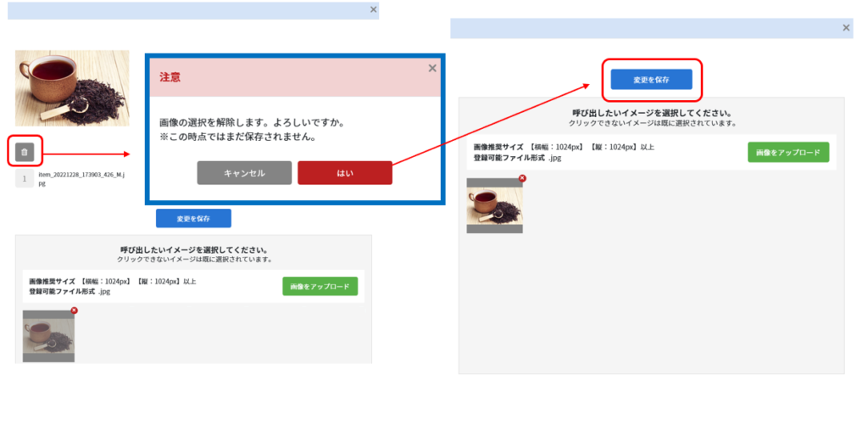
Task: Click note ※この時点ではまだ保存されません。
Action: [237, 137]
